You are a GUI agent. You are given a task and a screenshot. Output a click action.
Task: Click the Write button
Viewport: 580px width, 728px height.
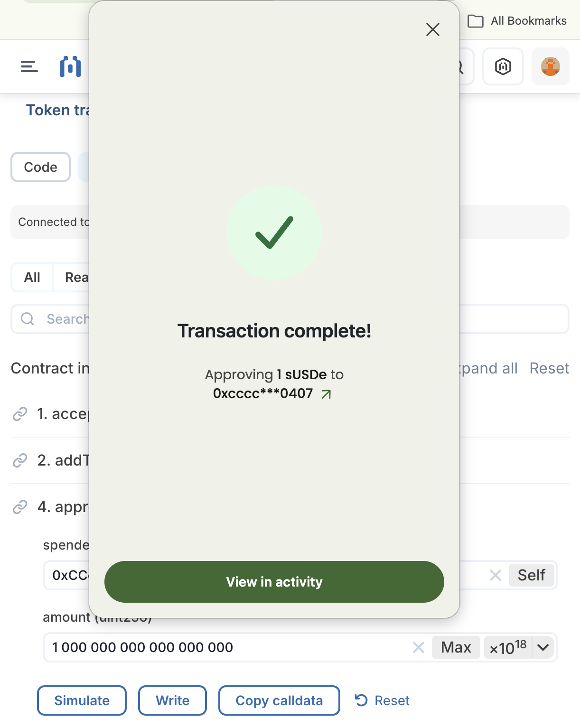pos(172,700)
